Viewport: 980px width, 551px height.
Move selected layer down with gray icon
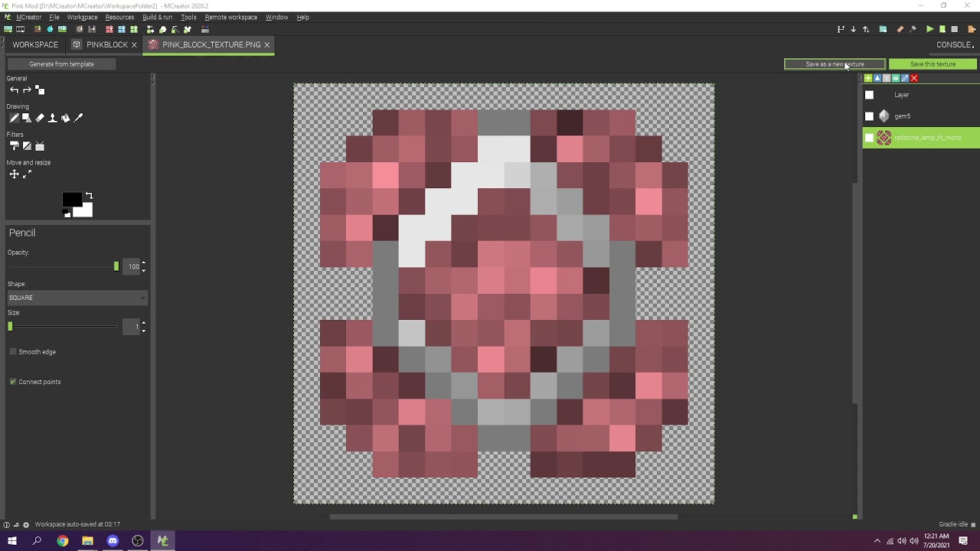(887, 78)
